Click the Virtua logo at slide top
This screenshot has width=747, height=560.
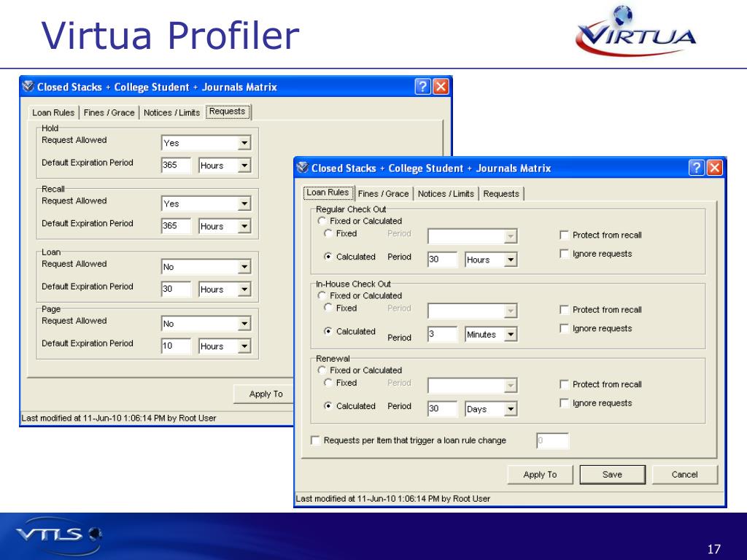click(635, 31)
